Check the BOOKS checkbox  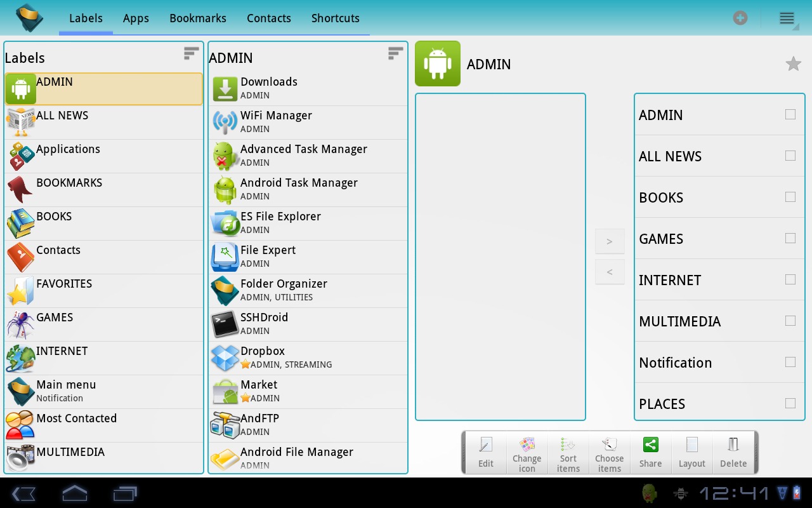pos(790,197)
